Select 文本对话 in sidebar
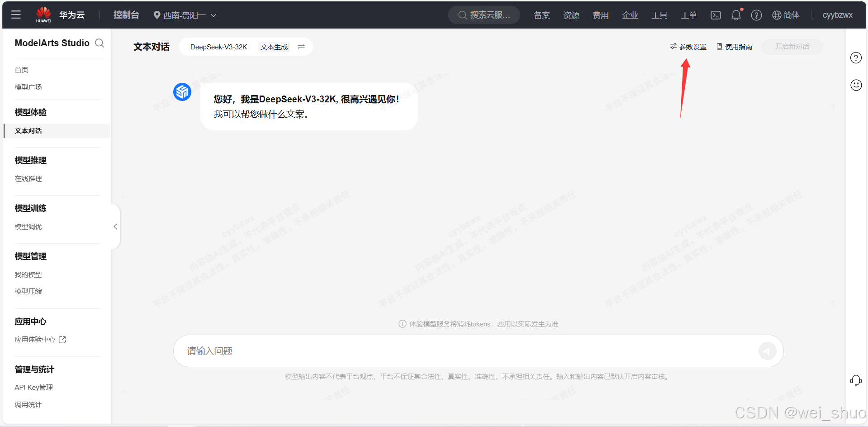868x427 pixels. [x=57, y=131]
